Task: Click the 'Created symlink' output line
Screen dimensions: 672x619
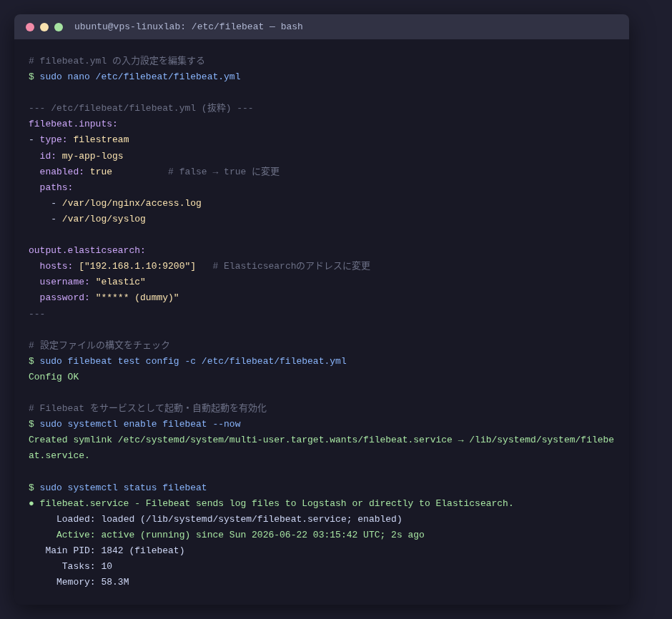Action: point(322,440)
